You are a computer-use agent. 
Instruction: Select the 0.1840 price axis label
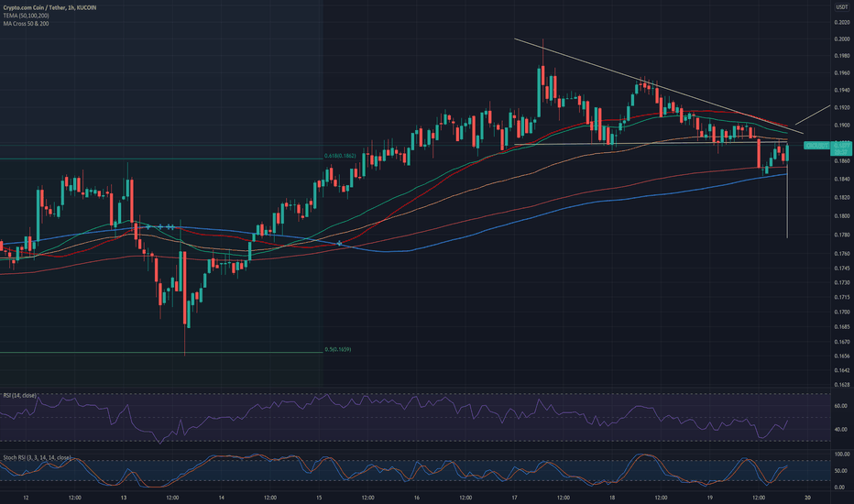pos(842,180)
